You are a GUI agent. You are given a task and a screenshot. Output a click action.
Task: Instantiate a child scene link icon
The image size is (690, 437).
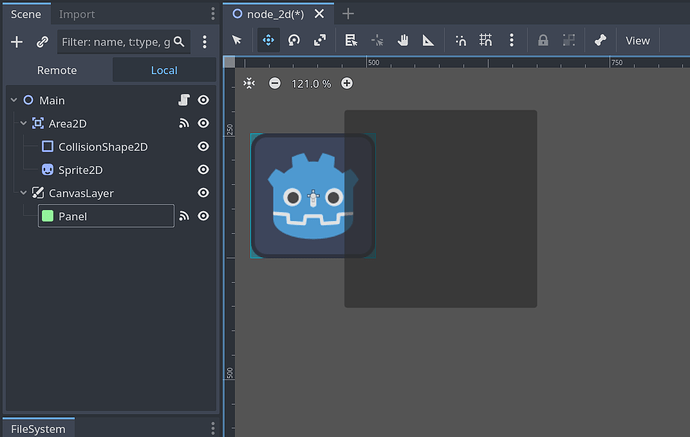coord(42,42)
